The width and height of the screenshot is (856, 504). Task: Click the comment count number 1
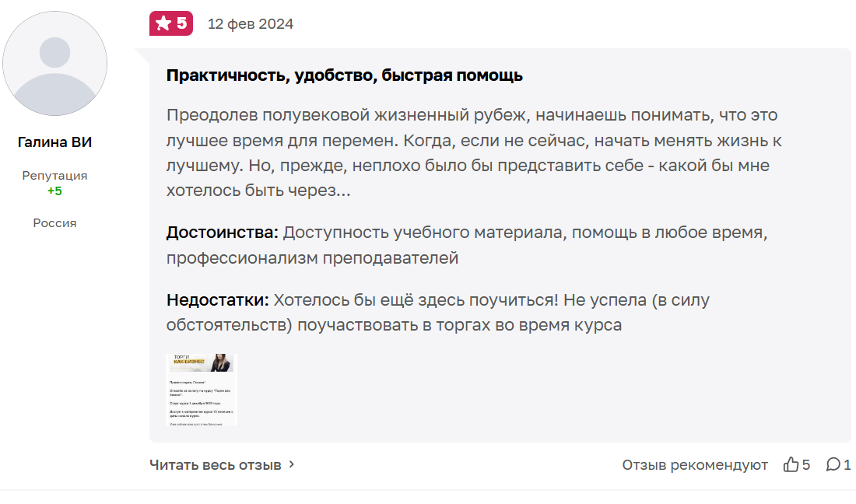(847, 464)
